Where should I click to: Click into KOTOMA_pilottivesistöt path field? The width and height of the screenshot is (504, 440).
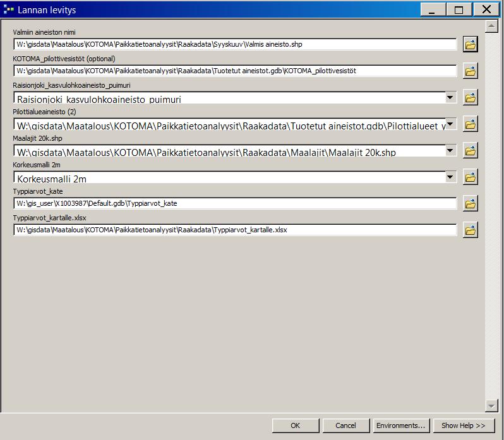point(235,71)
